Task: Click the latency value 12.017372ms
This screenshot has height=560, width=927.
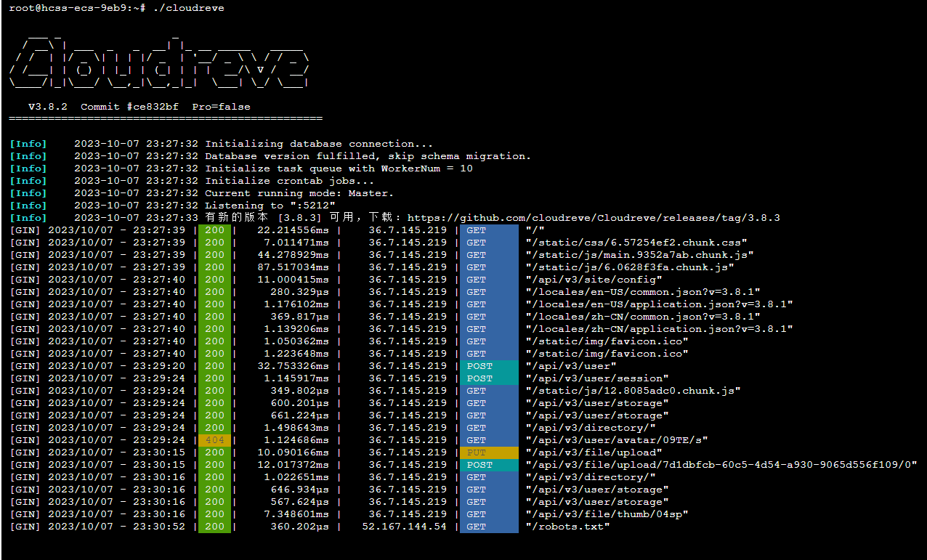Action: pos(293,465)
